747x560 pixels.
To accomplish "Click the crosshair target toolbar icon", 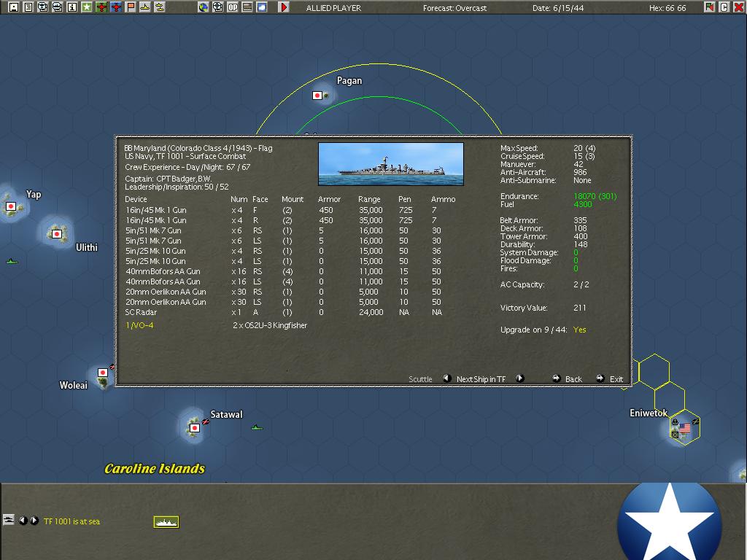I will pyautogui.click(x=217, y=7).
